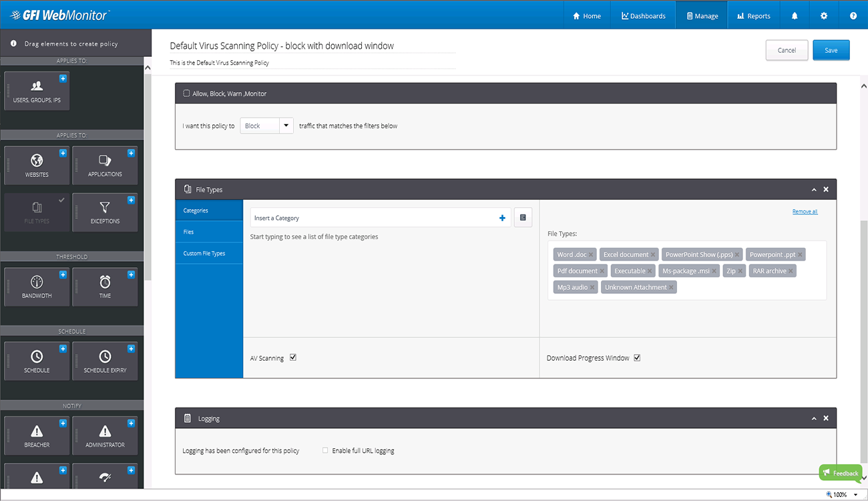The height and width of the screenshot is (501, 868).
Task: Click the Remove all link
Action: coord(805,212)
